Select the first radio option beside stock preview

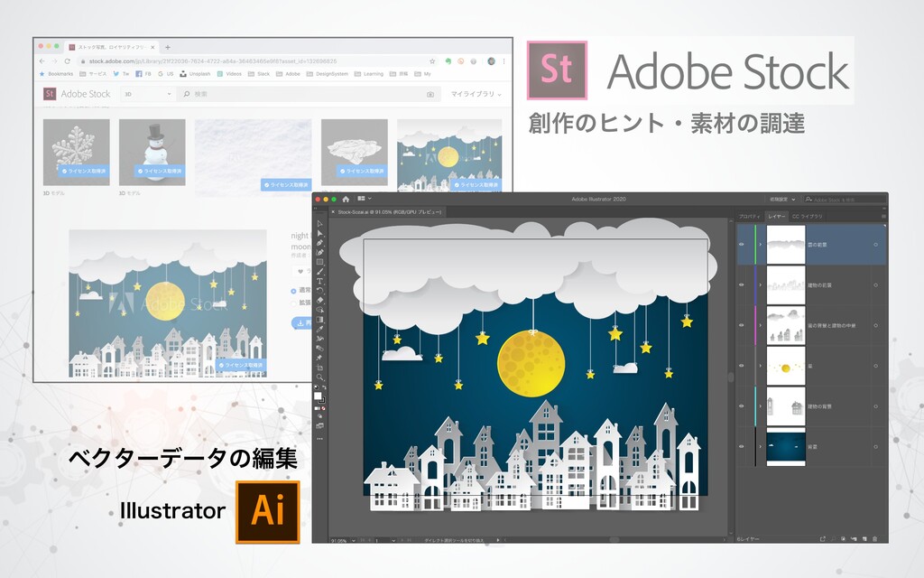293,291
